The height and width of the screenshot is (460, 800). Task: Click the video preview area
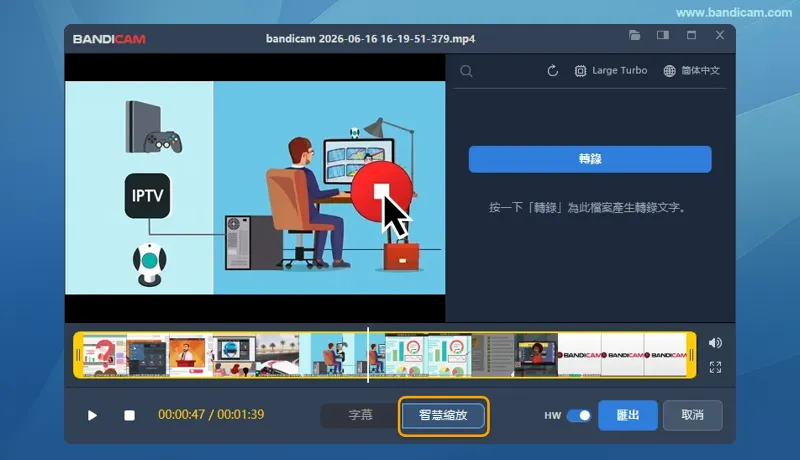click(x=255, y=188)
